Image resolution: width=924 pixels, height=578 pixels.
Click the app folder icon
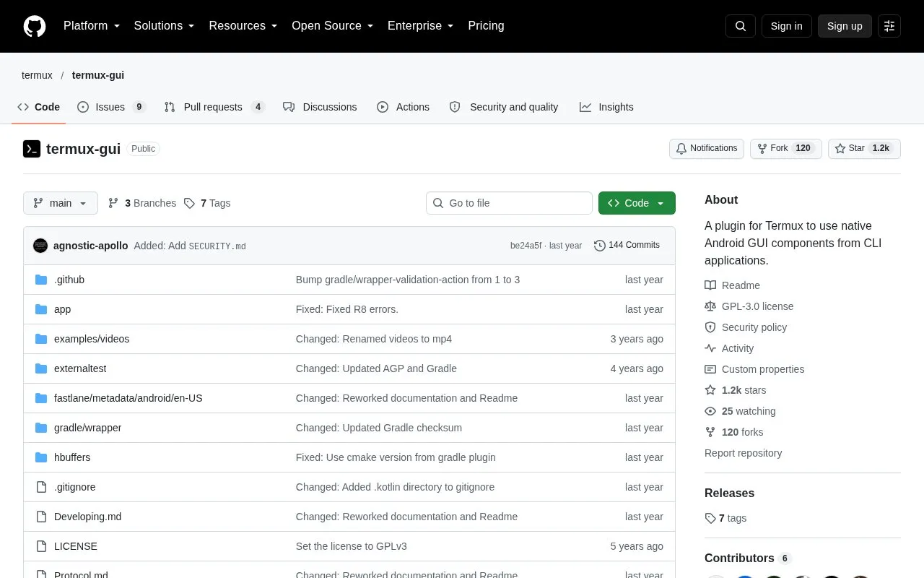point(41,309)
